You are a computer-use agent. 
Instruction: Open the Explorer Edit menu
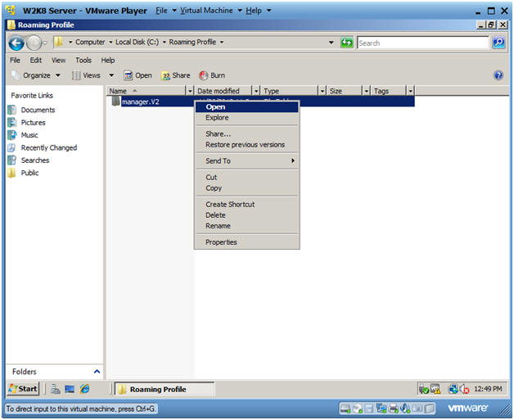point(36,61)
